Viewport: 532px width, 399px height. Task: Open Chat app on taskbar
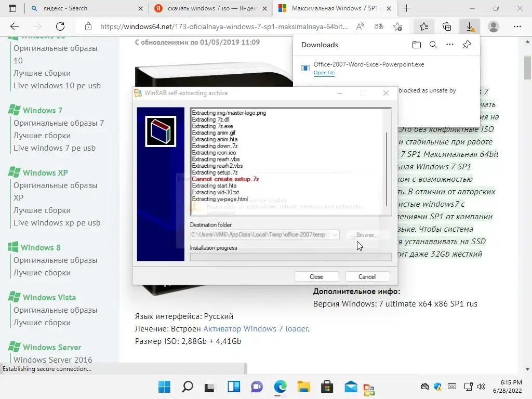pyautogui.click(x=257, y=387)
